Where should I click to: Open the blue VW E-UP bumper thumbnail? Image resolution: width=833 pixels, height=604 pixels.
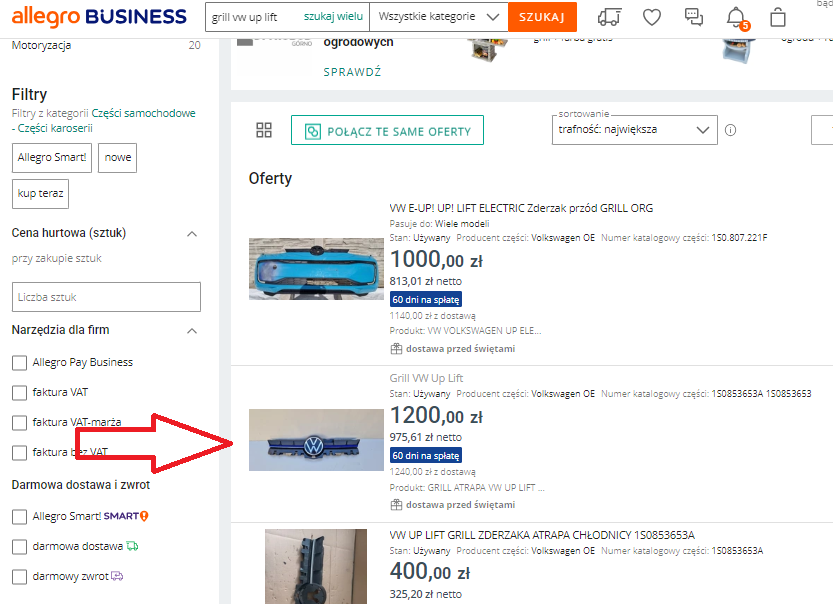point(316,269)
